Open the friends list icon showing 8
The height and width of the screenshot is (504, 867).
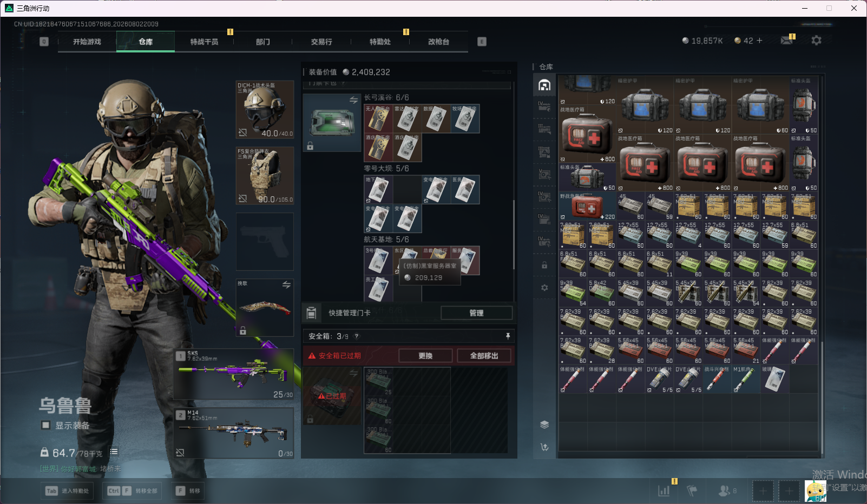[x=727, y=491]
